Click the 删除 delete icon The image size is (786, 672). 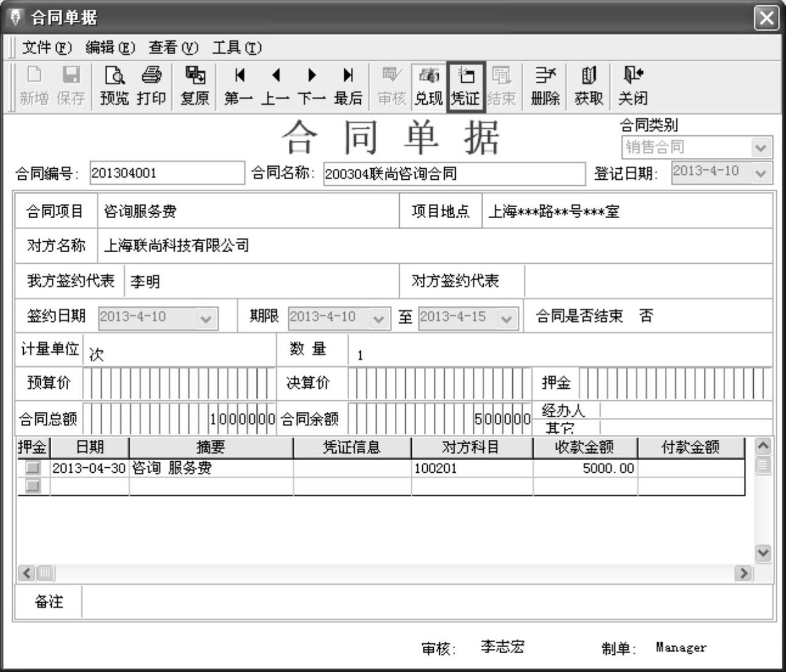tap(545, 86)
